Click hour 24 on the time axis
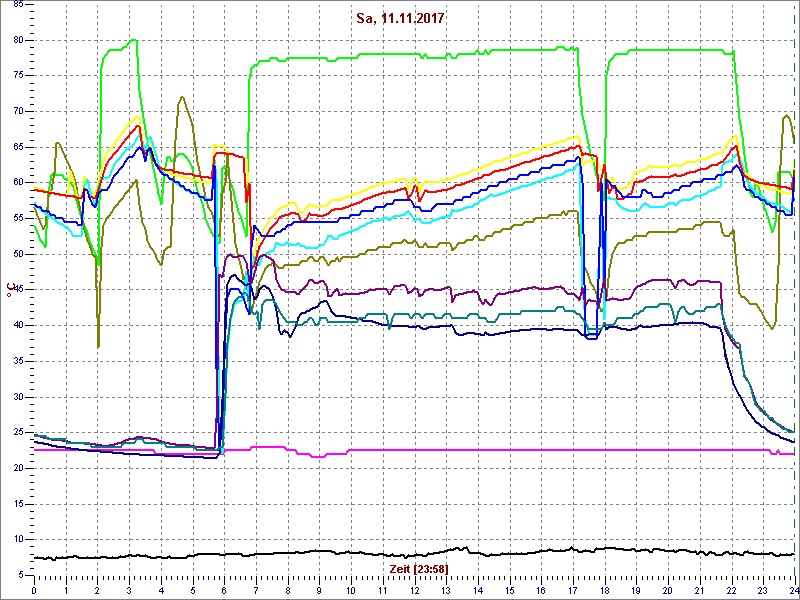The width and height of the screenshot is (800, 600). point(794,589)
